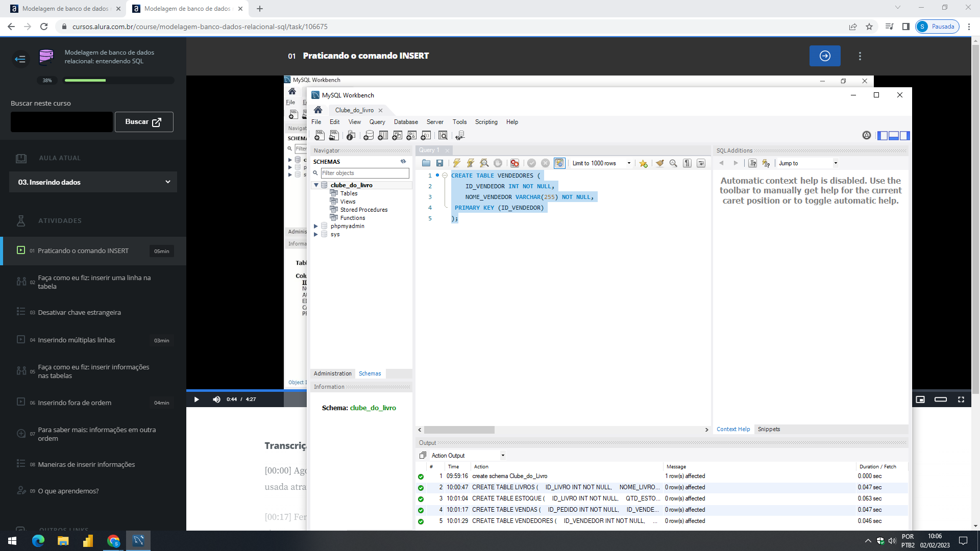The width and height of the screenshot is (980, 551).
Task: Create a new SQL tab icon
Action: point(320,136)
